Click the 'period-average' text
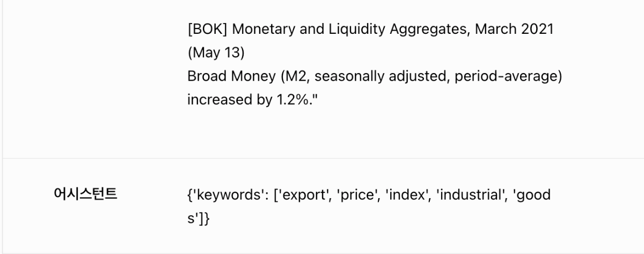This screenshot has height=254, width=644. point(506,77)
